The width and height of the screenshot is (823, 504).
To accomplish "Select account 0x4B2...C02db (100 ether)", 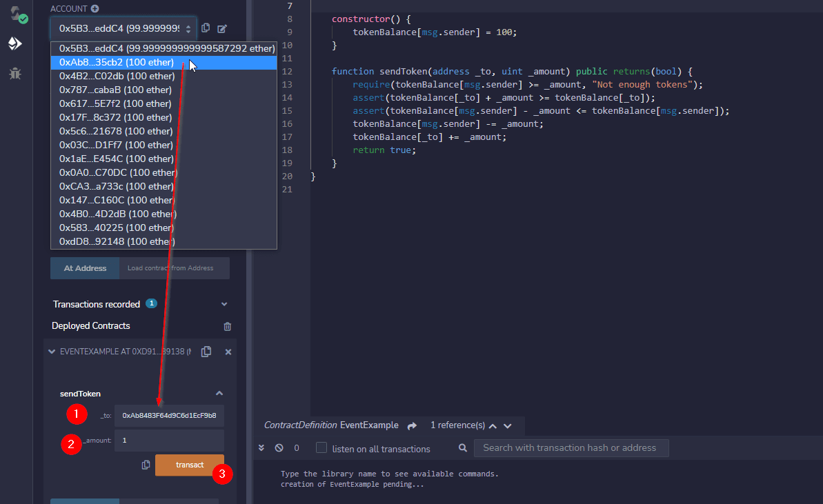I will pos(163,76).
